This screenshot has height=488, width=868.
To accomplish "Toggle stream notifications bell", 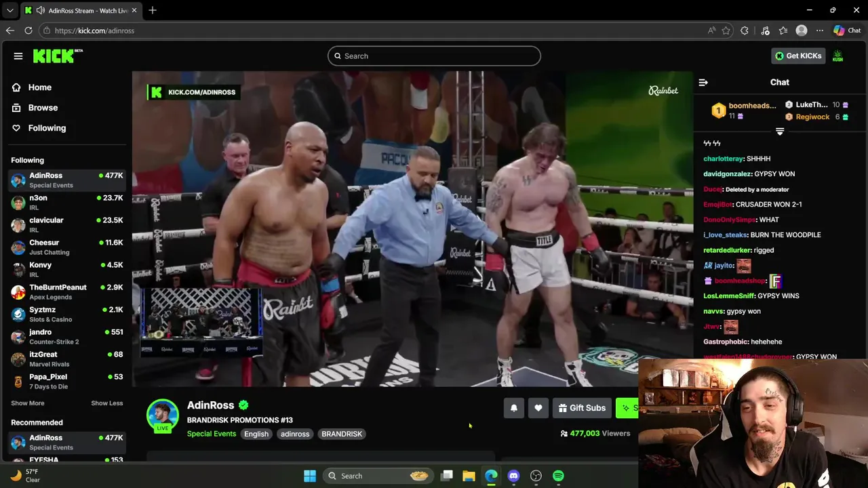I will point(514,408).
